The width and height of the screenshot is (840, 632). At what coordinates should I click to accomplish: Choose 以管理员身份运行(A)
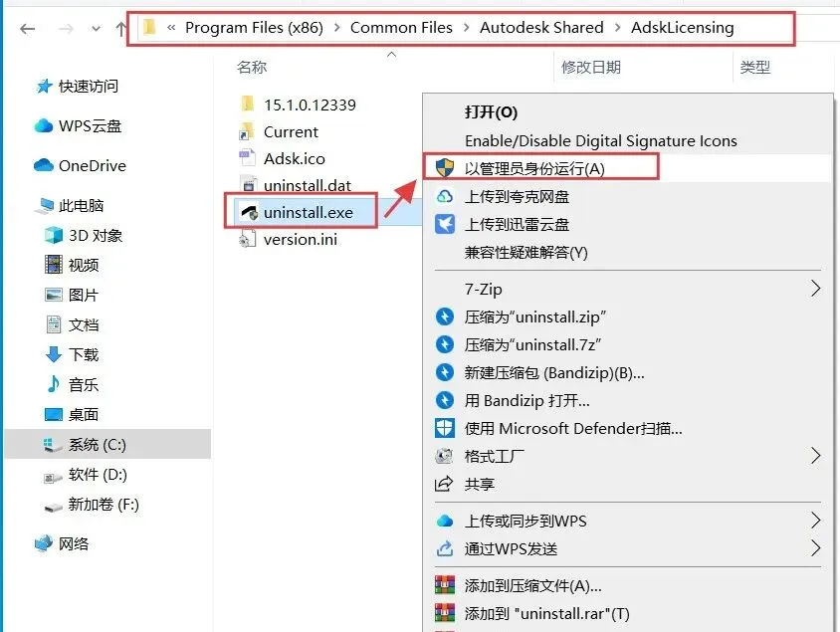(534, 169)
